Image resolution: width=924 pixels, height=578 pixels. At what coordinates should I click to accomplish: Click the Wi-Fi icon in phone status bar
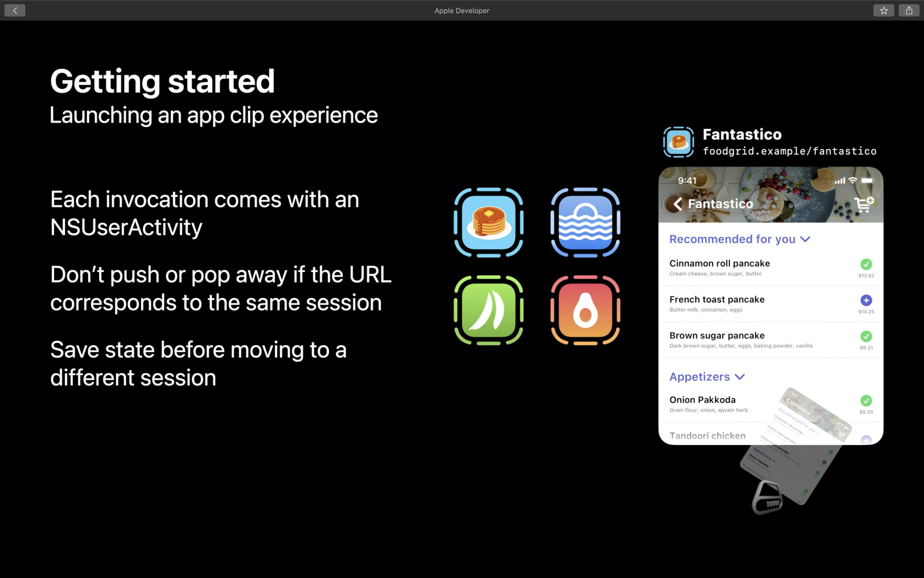pos(853,181)
